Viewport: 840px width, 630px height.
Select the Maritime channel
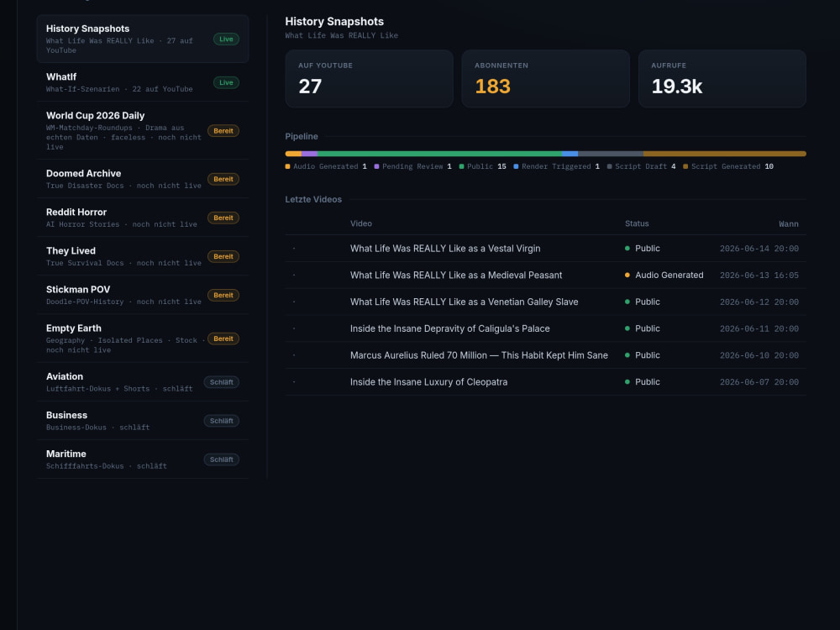tap(143, 459)
